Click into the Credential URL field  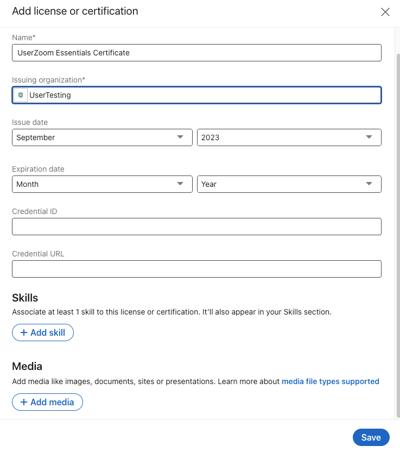[x=197, y=269]
